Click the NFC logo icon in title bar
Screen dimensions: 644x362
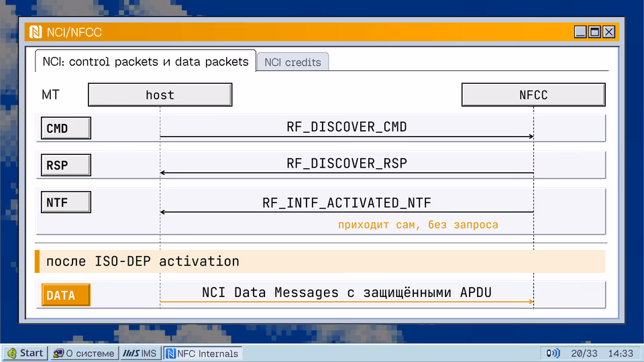tap(36, 32)
